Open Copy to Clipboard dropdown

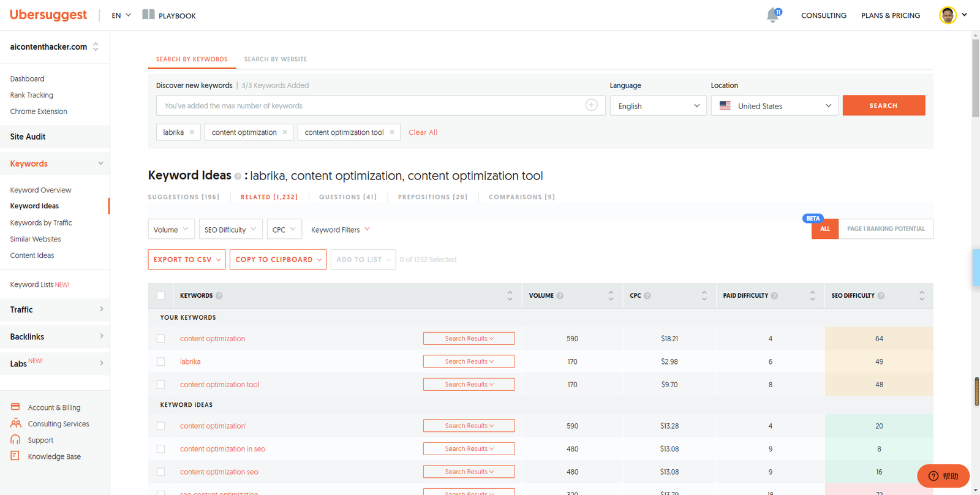coord(278,260)
